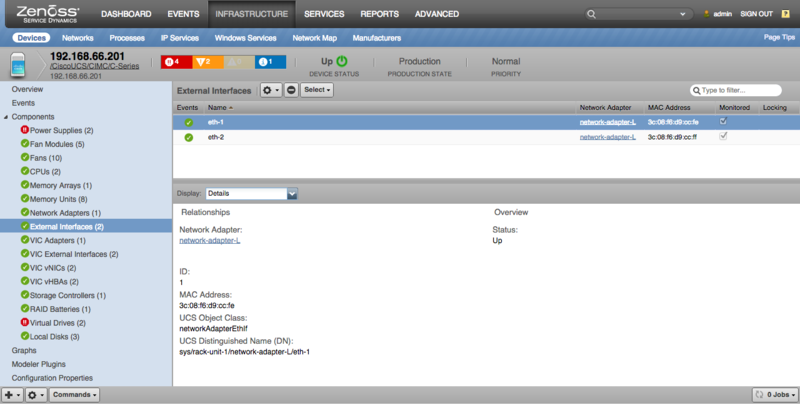The image size is (800, 405).
Task: Open the Services menu
Action: 324,14
